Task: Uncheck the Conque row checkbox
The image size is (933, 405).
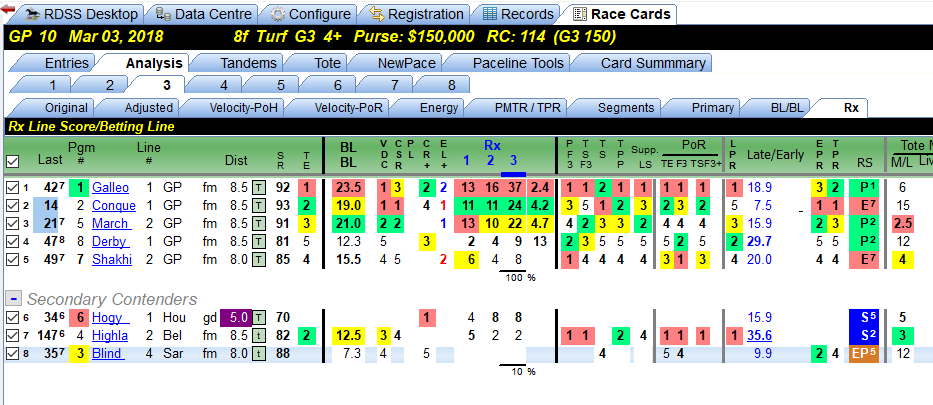Action: click(11, 206)
